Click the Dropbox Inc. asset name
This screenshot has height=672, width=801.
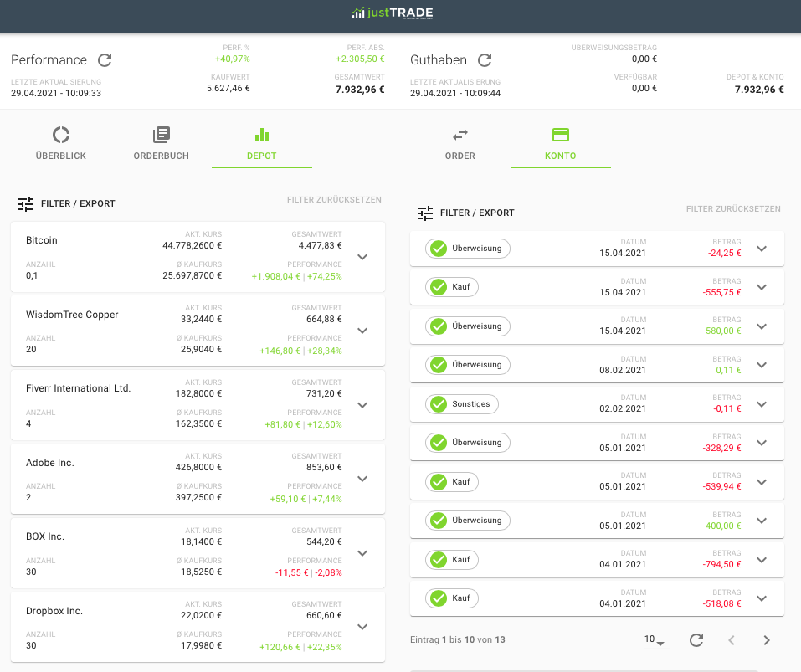[x=54, y=611]
